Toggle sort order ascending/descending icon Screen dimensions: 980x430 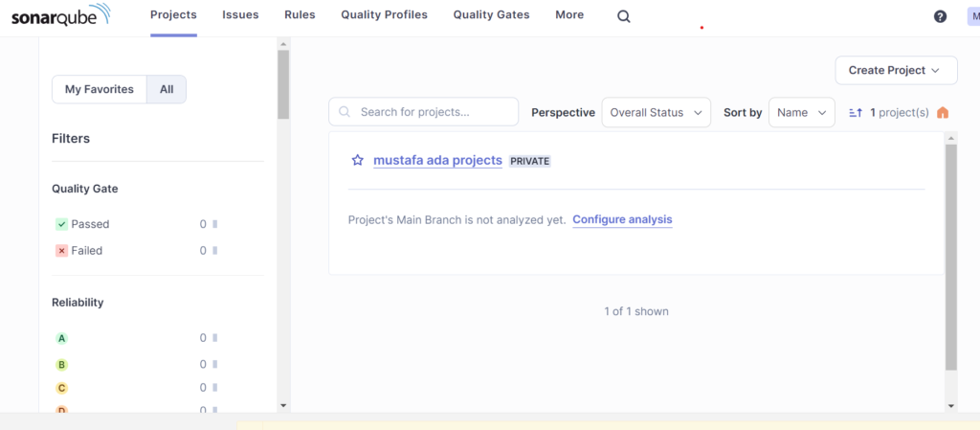point(856,113)
